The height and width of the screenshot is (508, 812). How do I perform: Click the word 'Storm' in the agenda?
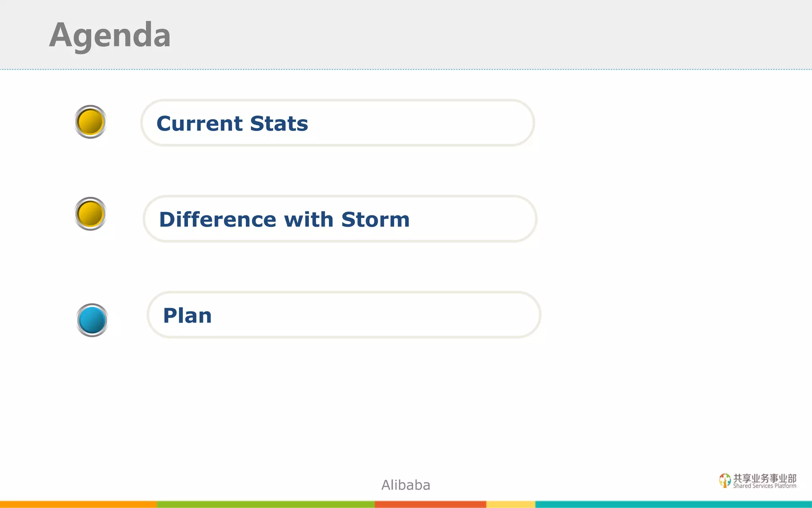[x=375, y=219]
